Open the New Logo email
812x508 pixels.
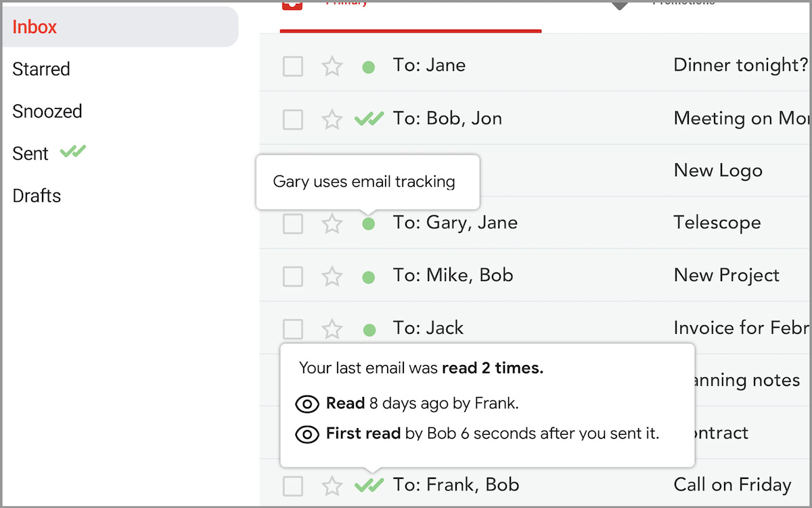717,171
